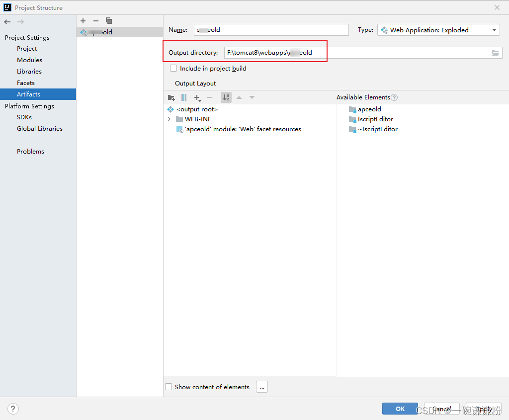Toggle sort elements alphabetically
The height and width of the screenshot is (420, 509).
(x=226, y=97)
